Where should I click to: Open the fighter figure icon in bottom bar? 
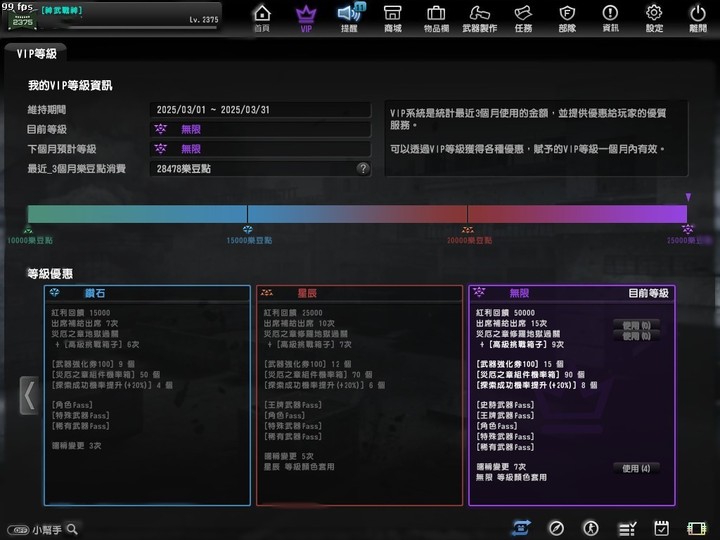pos(591,529)
